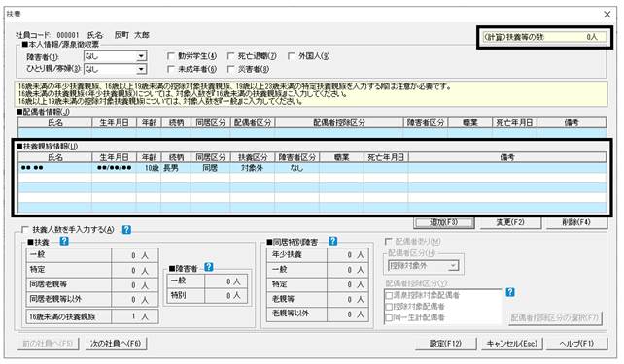Open ヘルプ(F1) button
The height and width of the screenshot is (364, 624).
(x=576, y=344)
